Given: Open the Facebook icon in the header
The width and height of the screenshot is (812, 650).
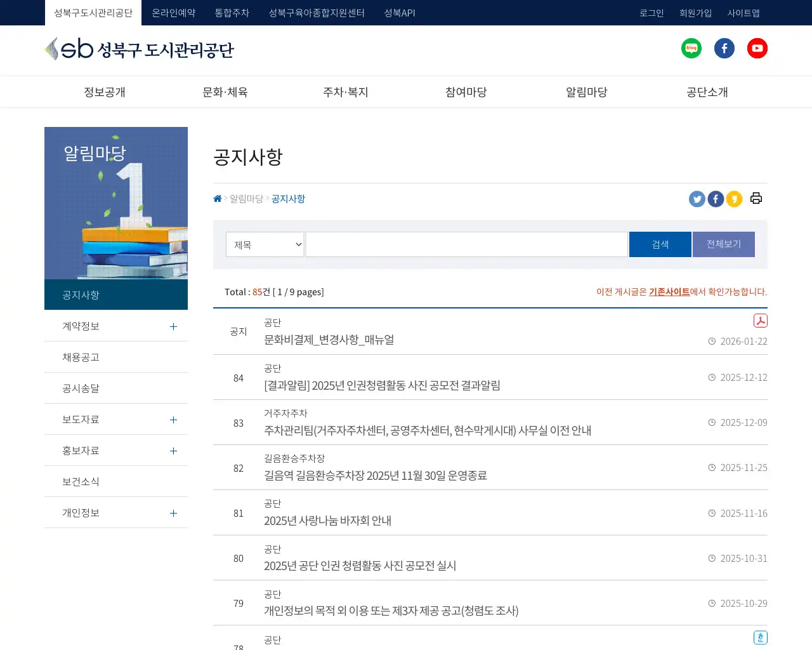Looking at the screenshot, I should pos(724,48).
